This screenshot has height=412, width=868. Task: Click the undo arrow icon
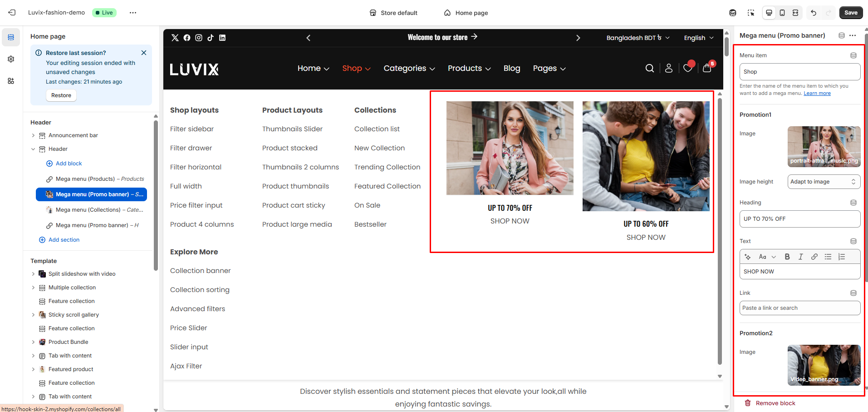click(x=814, y=13)
